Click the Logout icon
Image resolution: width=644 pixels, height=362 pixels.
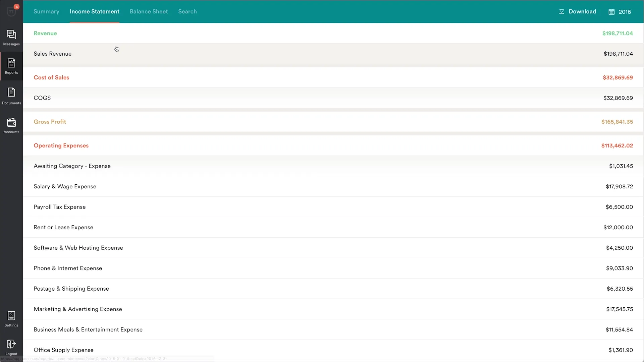click(11, 344)
